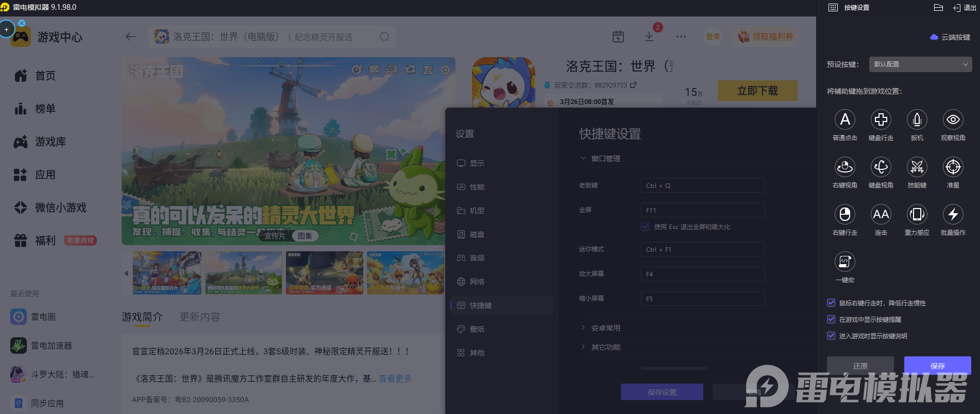Select the 观察视角 eye view icon

953,119
